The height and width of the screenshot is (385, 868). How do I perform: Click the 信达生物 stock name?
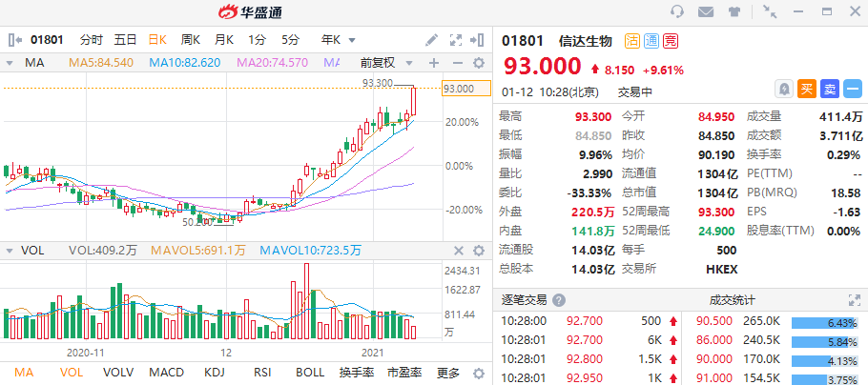pos(586,40)
